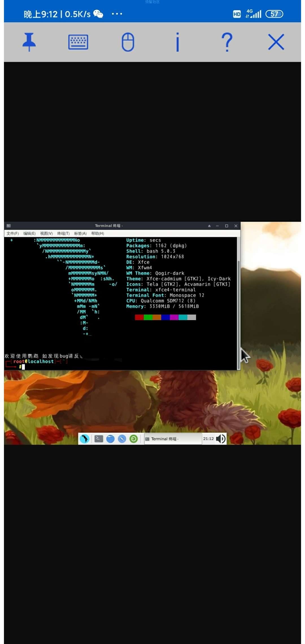Open the 标签(A) menu
The width and height of the screenshot is (305, 644).
pyautogui.click(x=80, y=233)
